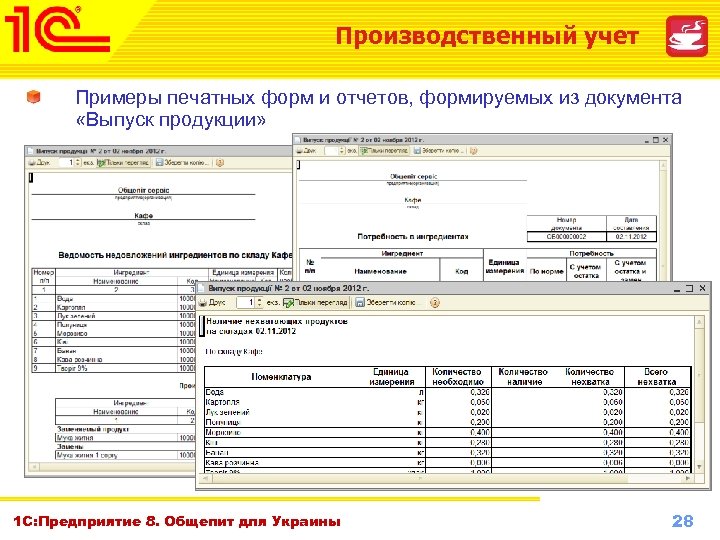Viewport: 720px width, 540px height.
Task: Select 'Тваріг 9%' row in left window
Action: tap(114, 368)
